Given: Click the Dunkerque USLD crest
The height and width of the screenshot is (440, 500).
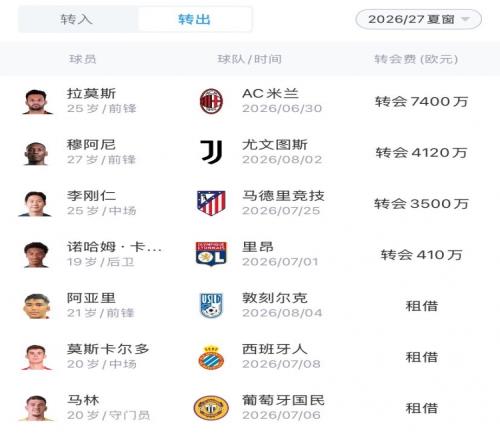Looking at the screenshot, I should [211, 305].
